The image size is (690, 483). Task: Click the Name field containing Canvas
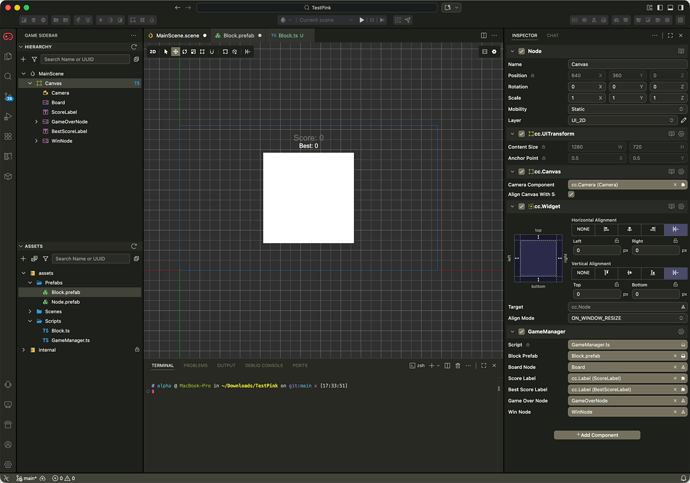(627, 64)
